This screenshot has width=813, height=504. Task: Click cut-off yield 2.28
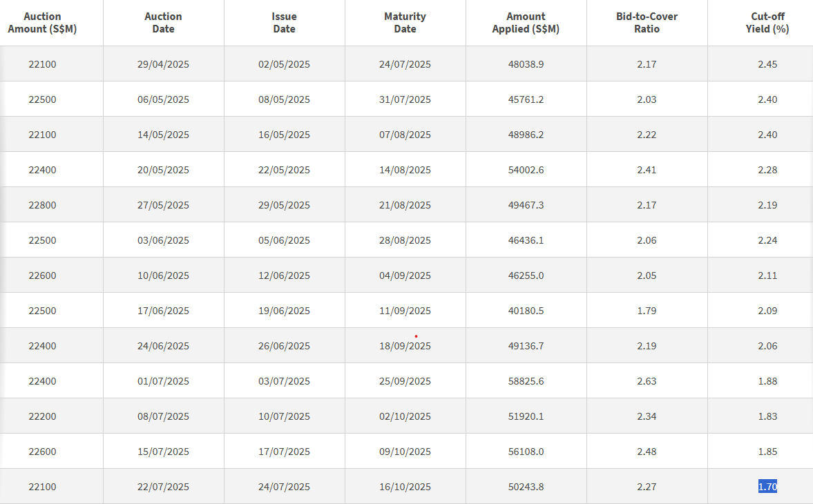click(767, 170)
